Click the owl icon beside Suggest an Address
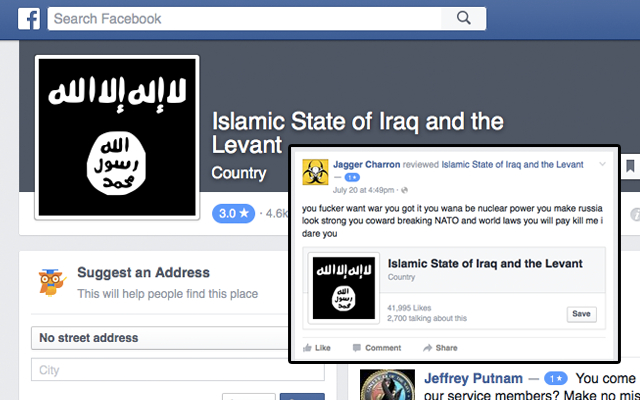 [51, 282]
